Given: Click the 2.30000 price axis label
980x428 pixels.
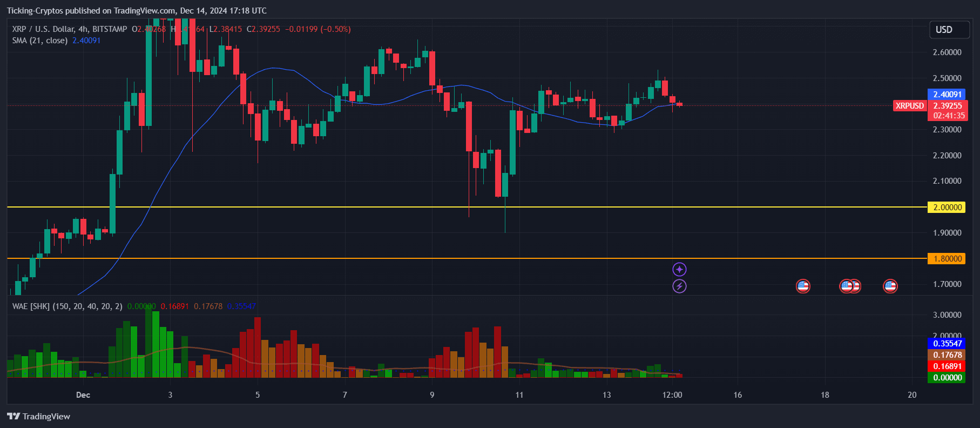Looking at the screenshot, I should (x=947, y=130).
